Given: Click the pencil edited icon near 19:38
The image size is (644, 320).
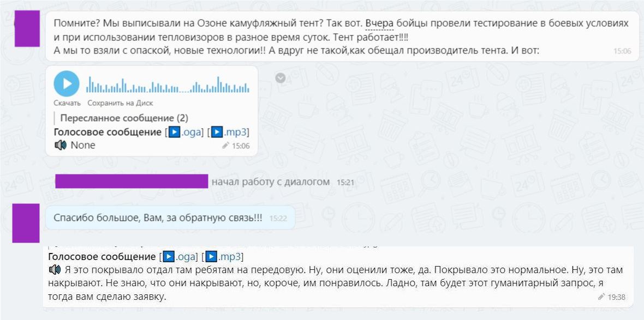Looking at the screenshot, I should 601,297.
